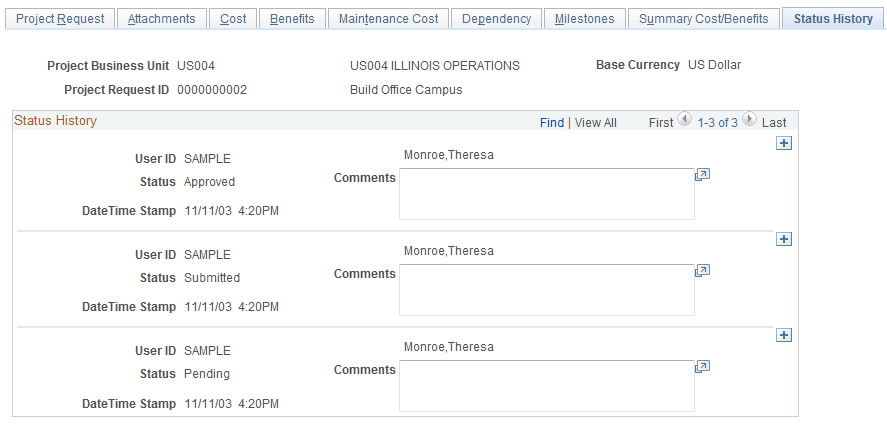
Task: Expand Comments popup for Submitted entry
Action: (x=702, y=271)
